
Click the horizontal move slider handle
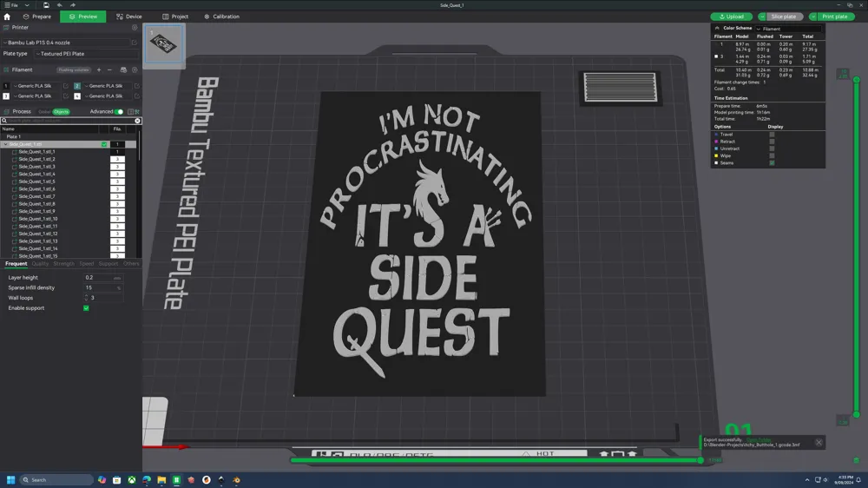coord(700,460)
